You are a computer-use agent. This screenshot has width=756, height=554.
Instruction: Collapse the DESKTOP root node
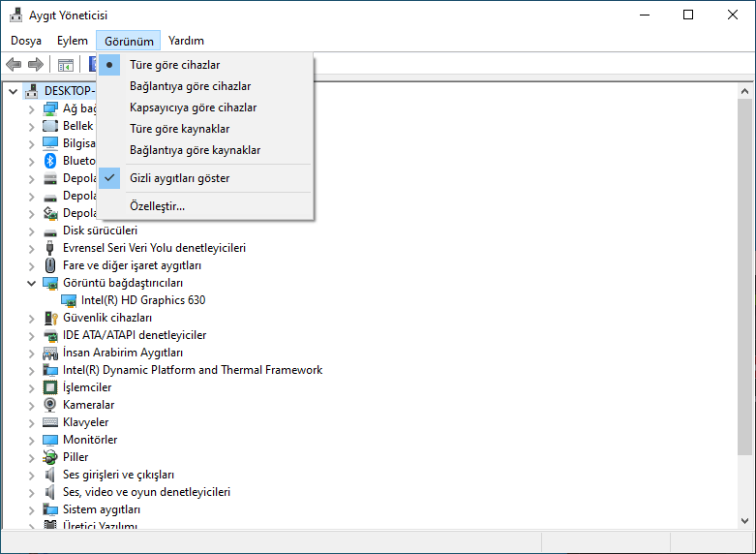coord(13,91)
